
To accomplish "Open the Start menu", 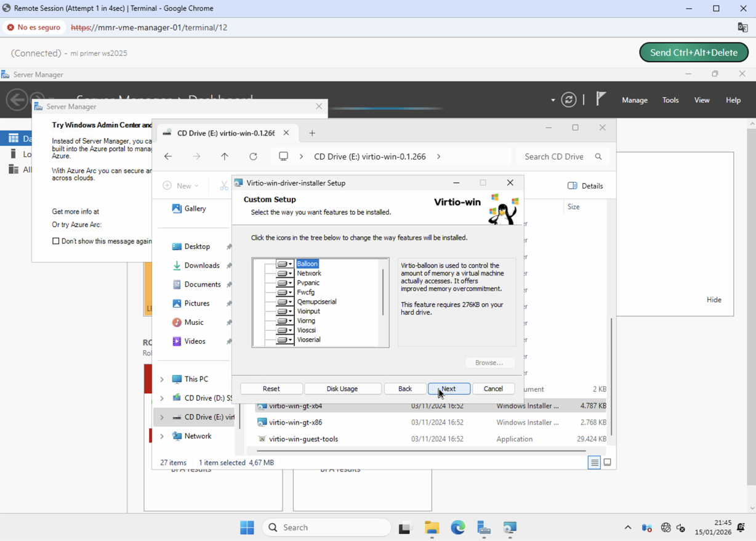I will tap(247, 528).
